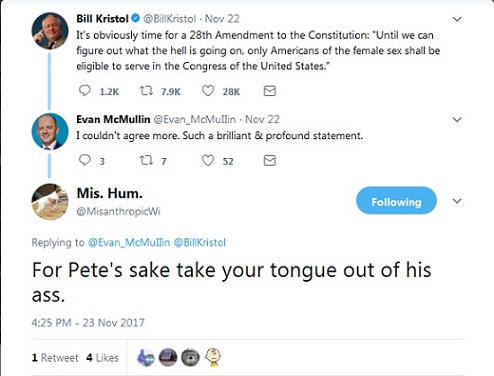
Task: Open dropdown chevron next to Following button
Action: 457,201
